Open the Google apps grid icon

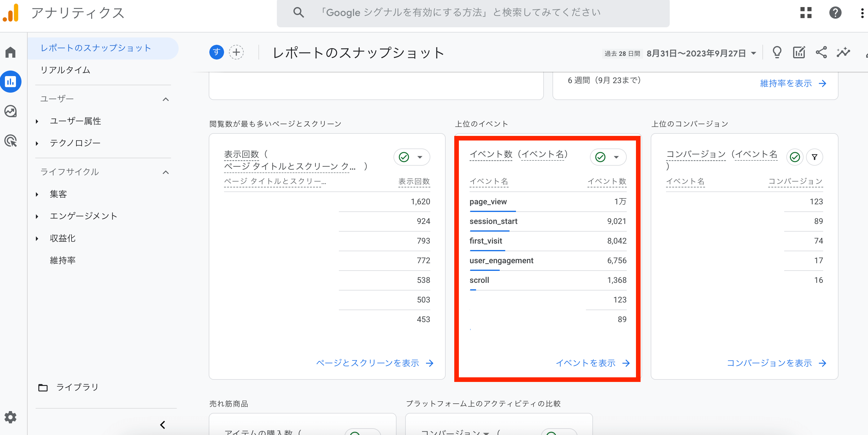point(806,13)
